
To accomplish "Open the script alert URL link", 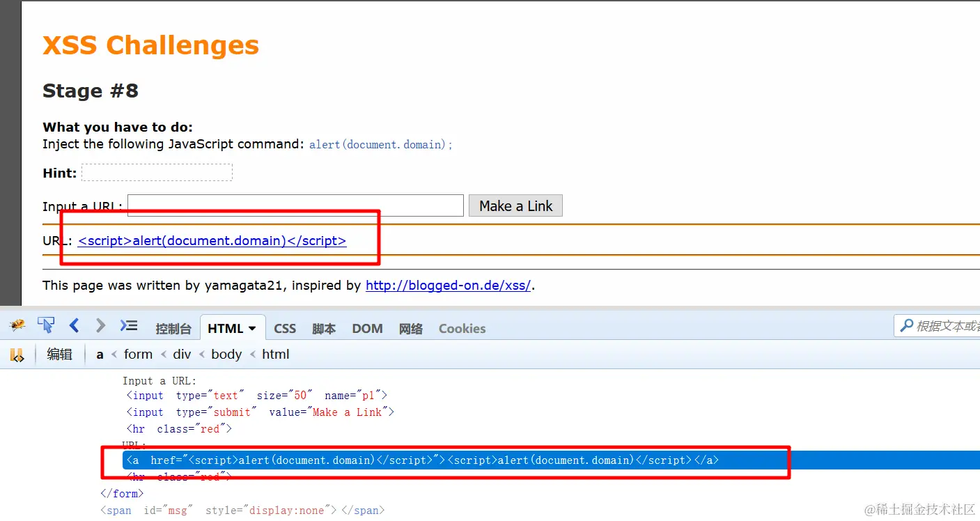I will (212, 241).
